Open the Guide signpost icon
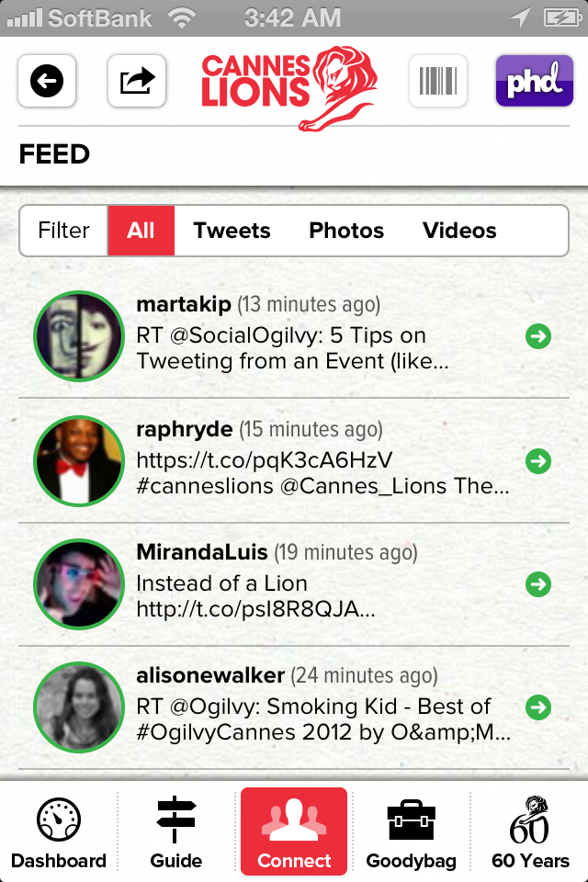The width and height of the screenshot is (588, 882). point(175,819)
